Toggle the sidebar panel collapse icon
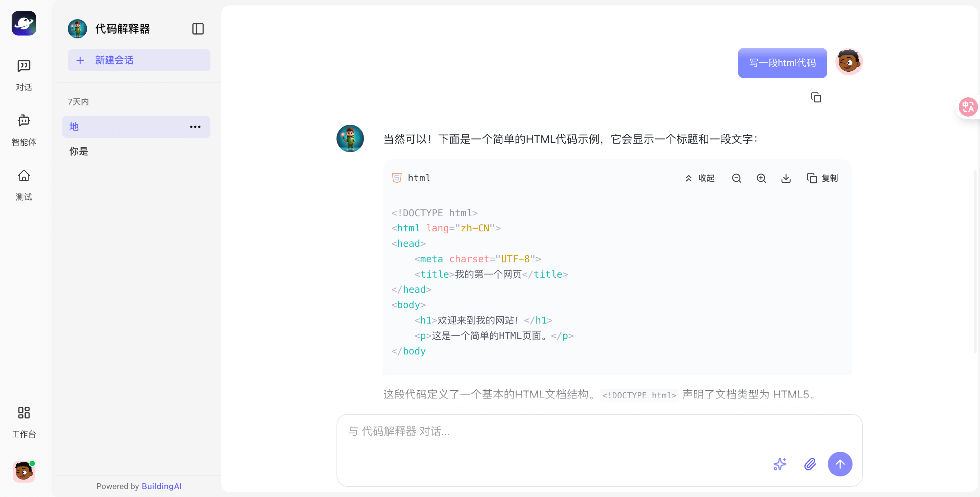980x497 pixels. coord(198,29)
